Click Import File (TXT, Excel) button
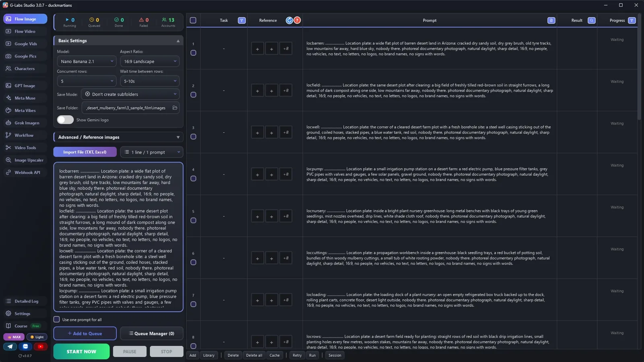Screen dimensions: 644x362 tap(85, 152)
